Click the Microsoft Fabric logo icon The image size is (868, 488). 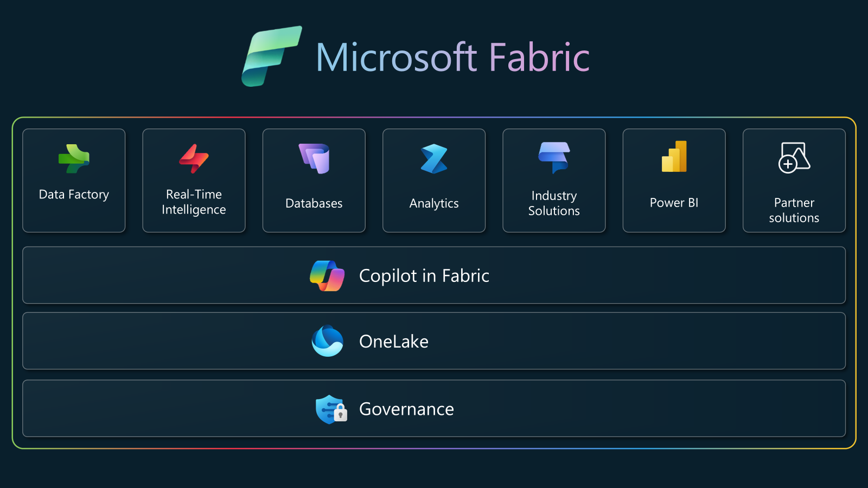pos(272,56)
